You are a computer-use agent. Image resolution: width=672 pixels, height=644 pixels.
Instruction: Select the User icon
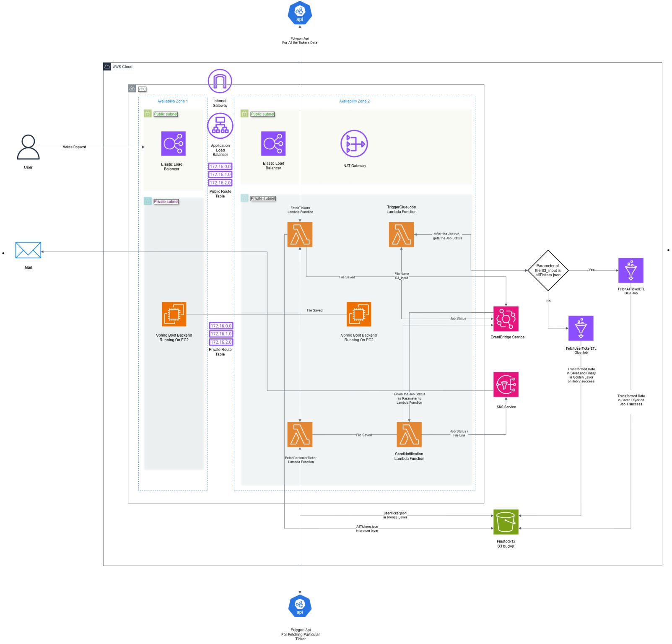pyautogui.click(x=28, y=147)
